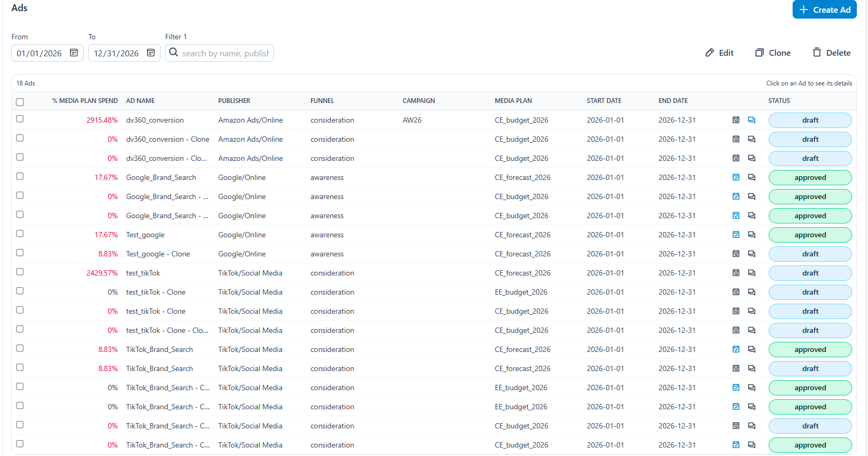
Task: Open comments icon in test_tikTok - Clone - Clo... row
Action: [752, 330]
